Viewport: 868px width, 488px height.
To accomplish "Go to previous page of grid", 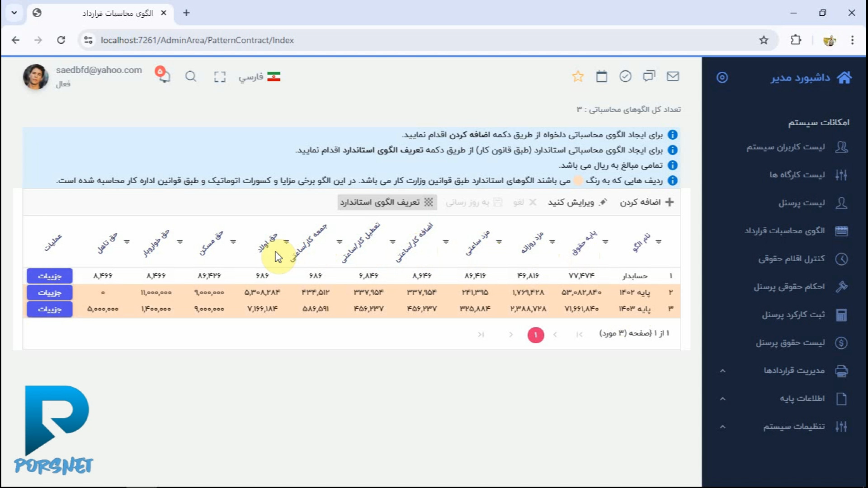I will pos(555,335).
